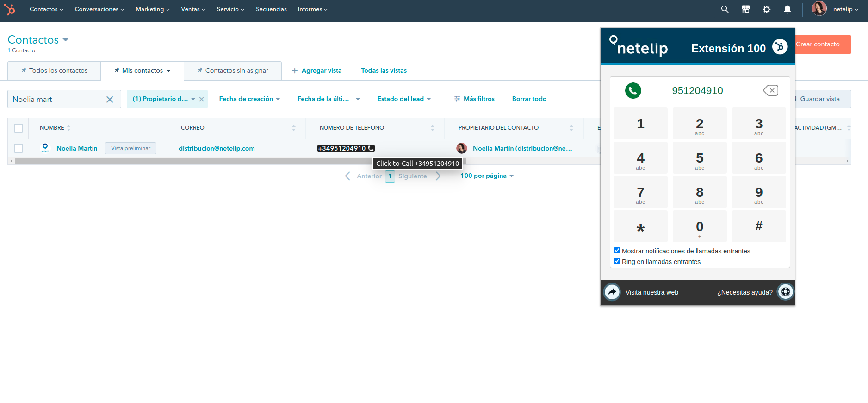Open the Noelia Martín contact link
Screen dimensions: 868x403
(77, 148)
